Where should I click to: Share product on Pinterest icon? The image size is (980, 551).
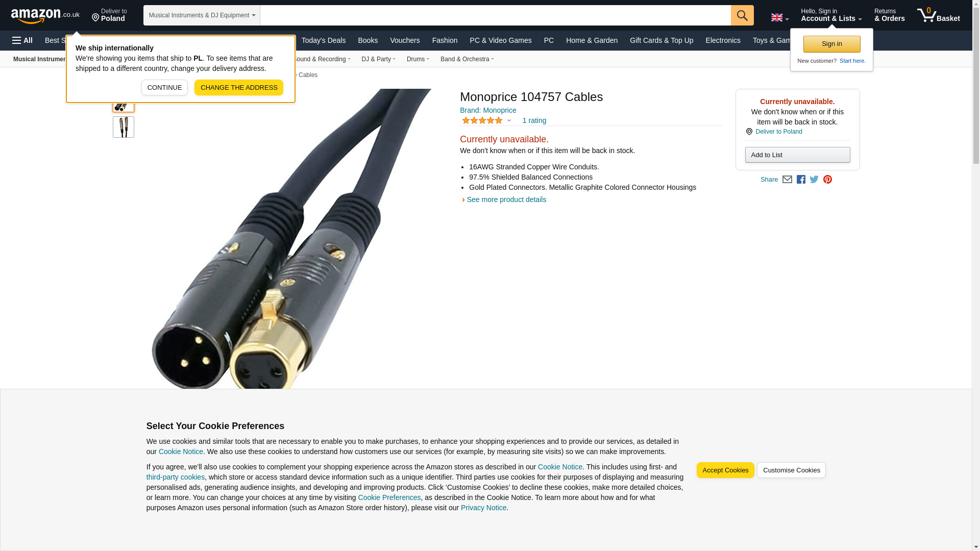[x=827, y=180]
